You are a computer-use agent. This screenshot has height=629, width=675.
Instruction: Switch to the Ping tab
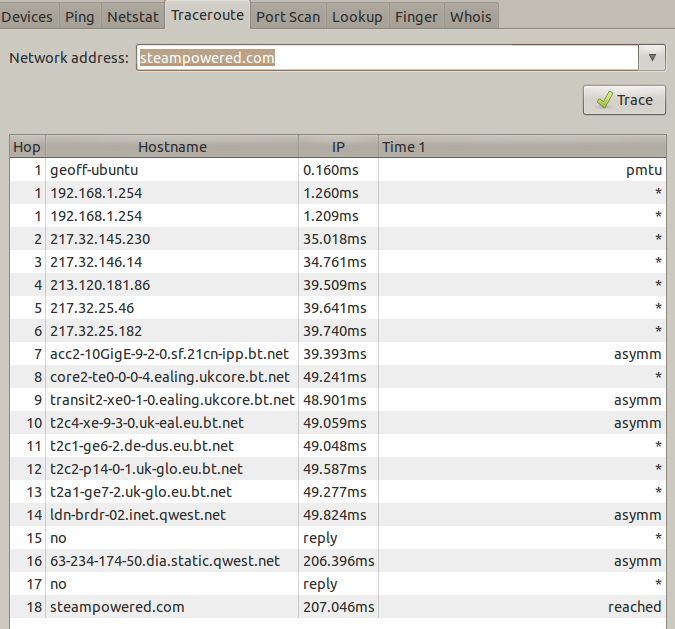[x=79, y=16]
